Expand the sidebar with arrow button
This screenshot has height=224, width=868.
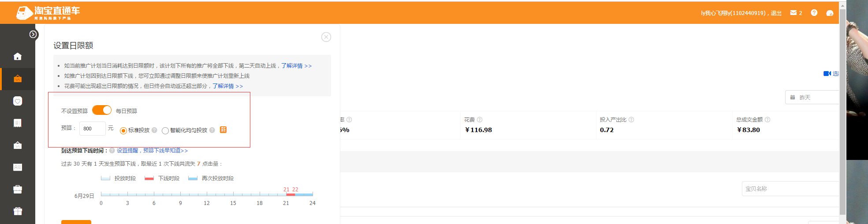point(33,34)
